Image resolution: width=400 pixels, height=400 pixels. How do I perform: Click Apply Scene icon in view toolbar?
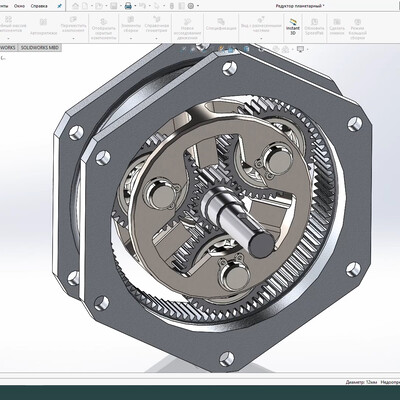coord(285,49)
